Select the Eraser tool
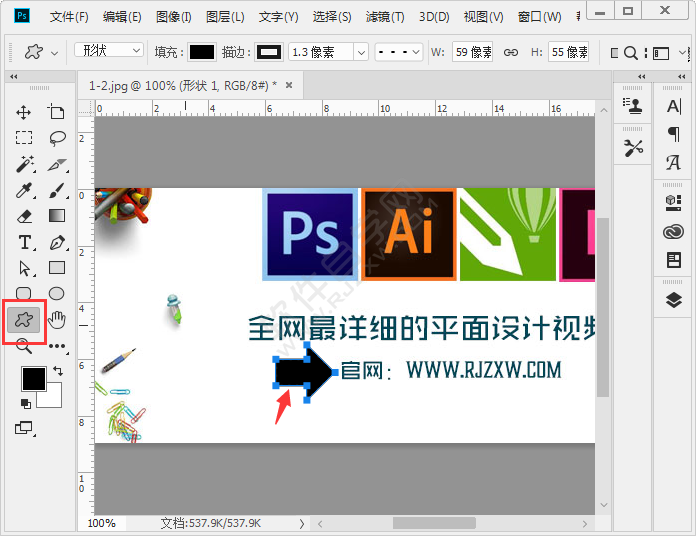The image size is (696, 536). pyautogui.click(x=24, y=216)
